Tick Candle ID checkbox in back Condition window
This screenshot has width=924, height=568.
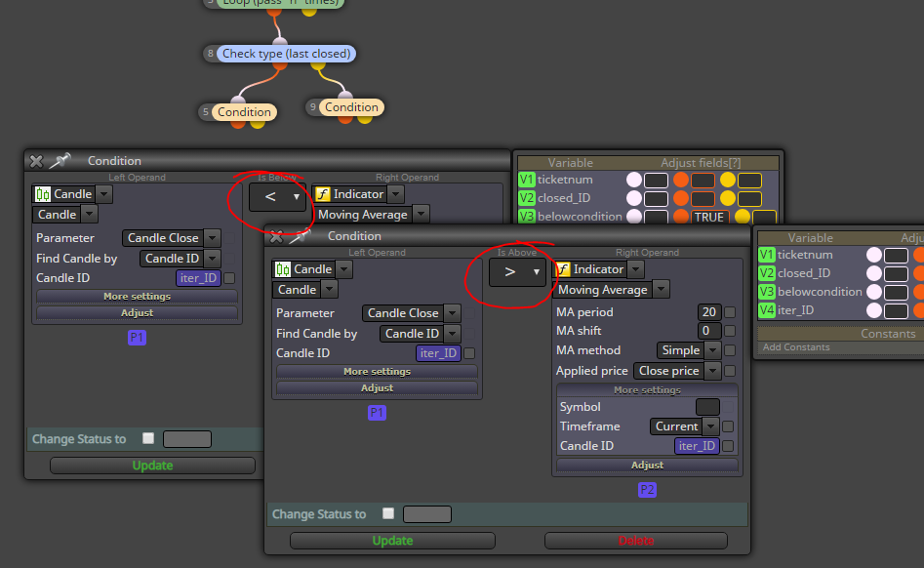click(230, 278)
